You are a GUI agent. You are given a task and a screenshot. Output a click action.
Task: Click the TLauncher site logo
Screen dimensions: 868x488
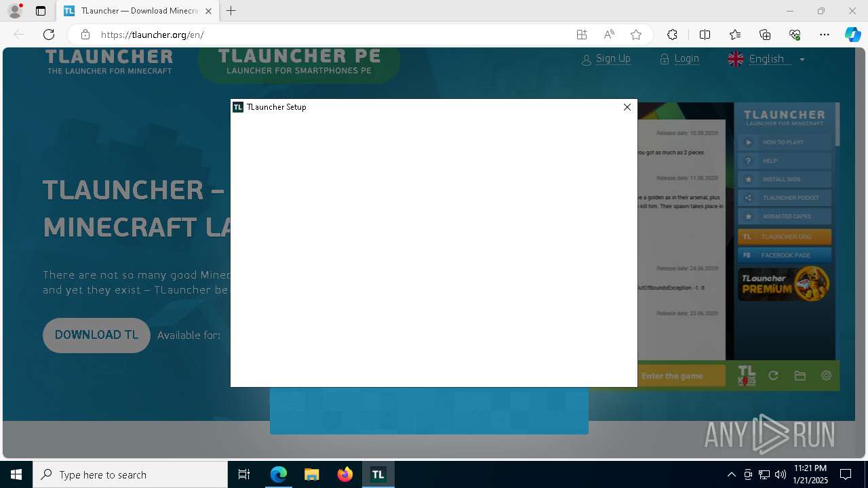pos(109,61)
